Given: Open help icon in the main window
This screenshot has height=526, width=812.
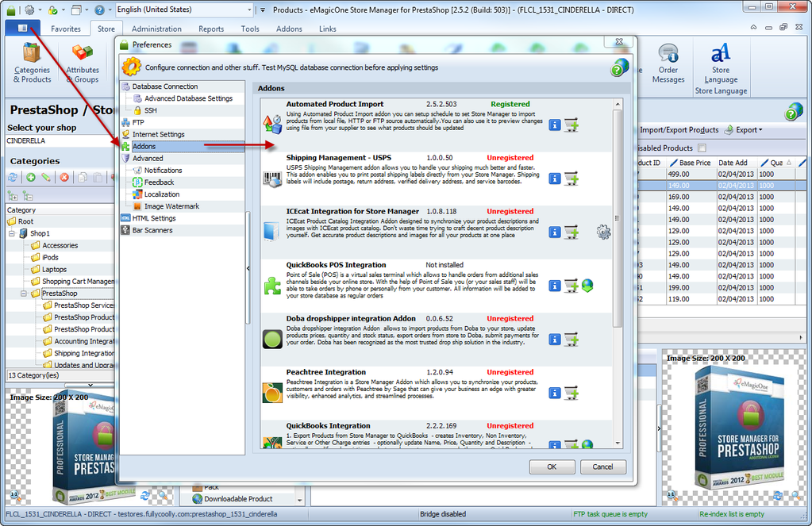Looking at the screenshot, I should pos(794,112).
